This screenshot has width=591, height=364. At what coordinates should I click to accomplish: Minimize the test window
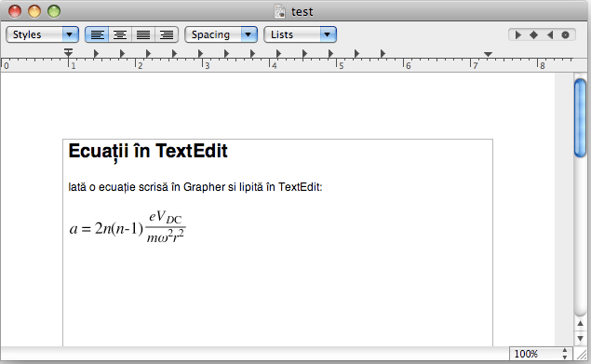34,11
